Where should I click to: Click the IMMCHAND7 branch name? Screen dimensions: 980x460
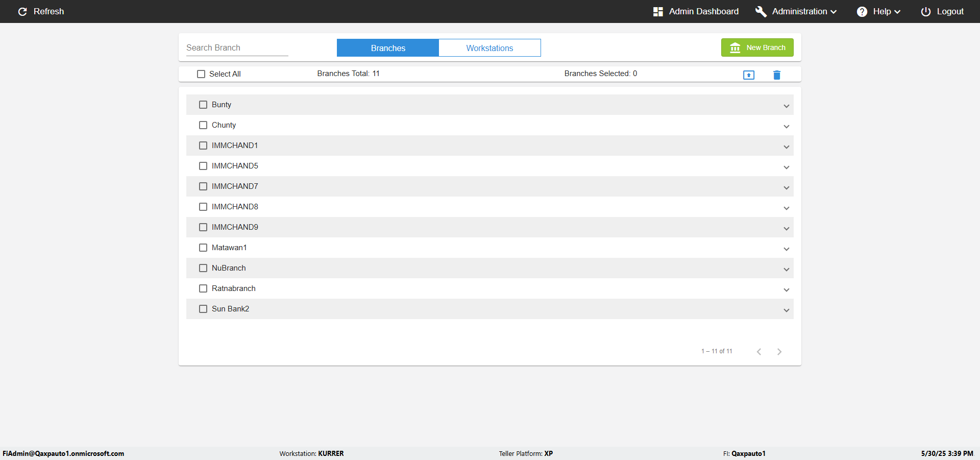coord(235,186)
